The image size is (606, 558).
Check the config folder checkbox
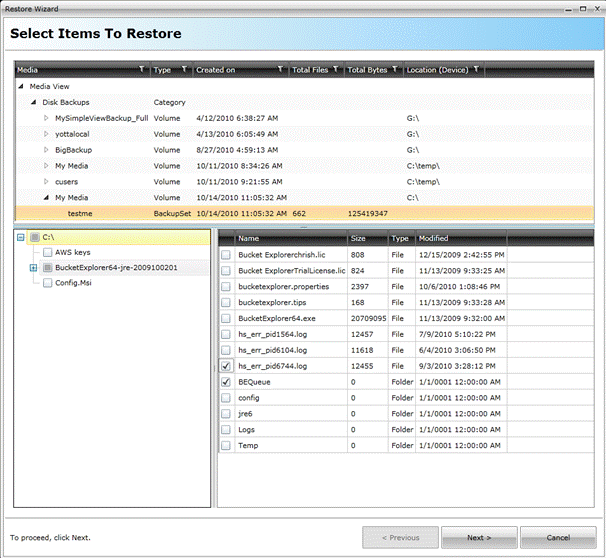tap(226, 398)
